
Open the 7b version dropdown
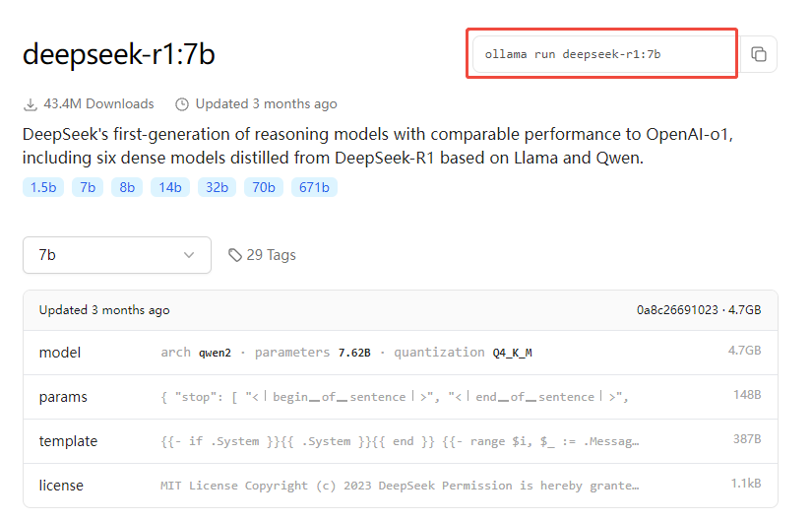(117, 255)
